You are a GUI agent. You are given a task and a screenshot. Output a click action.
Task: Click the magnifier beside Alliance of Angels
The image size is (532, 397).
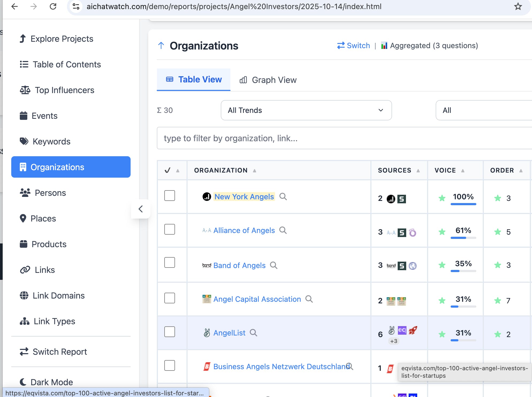283,230
